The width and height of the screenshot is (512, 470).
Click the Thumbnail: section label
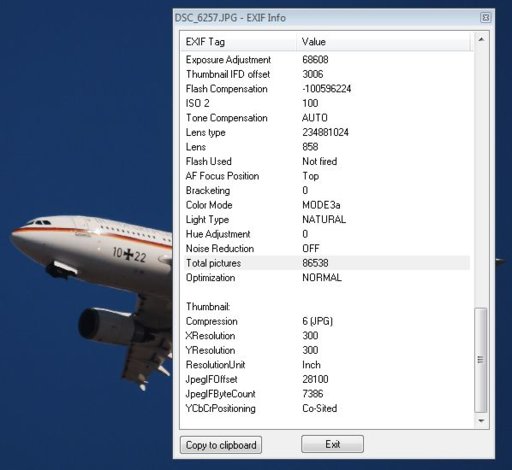(x=208, y=307)
